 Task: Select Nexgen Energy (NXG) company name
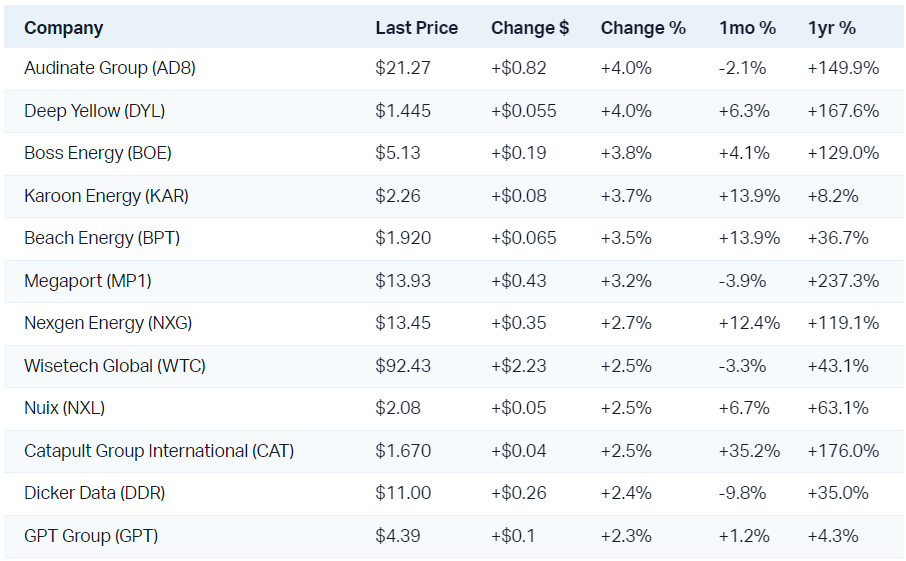click(108, 323)
